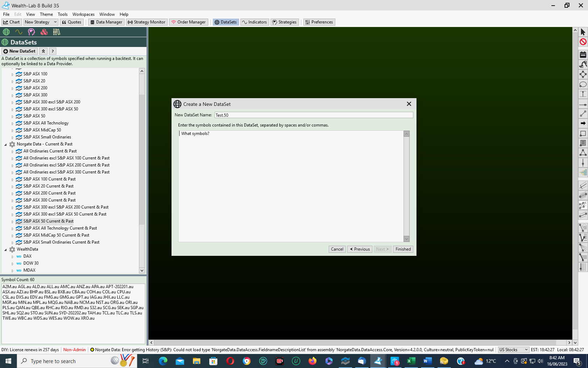This screenshot has width=588, height=368.
Task: Expand the DAX dataset node
Action: (13, 257)
